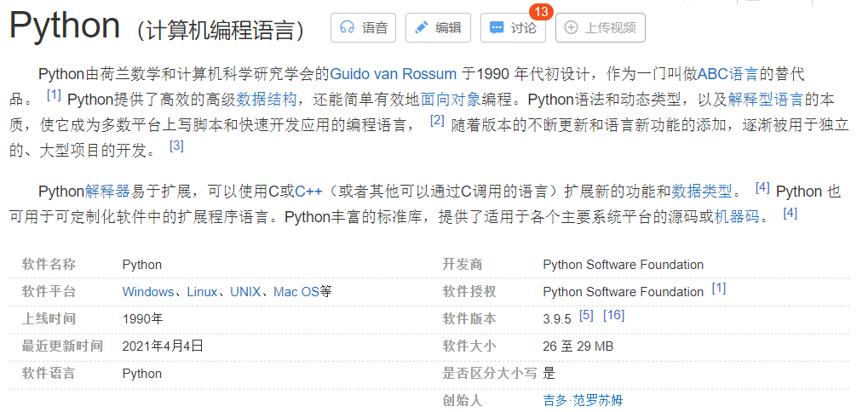Follow the 数据结构 link
The image size is (868, 412).
click(267, 100)
